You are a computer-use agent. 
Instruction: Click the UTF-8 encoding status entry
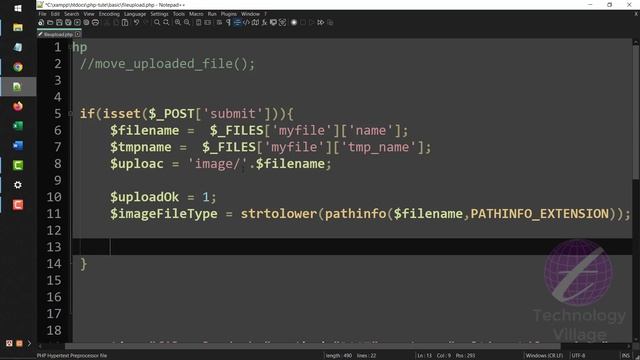point(578,356)
